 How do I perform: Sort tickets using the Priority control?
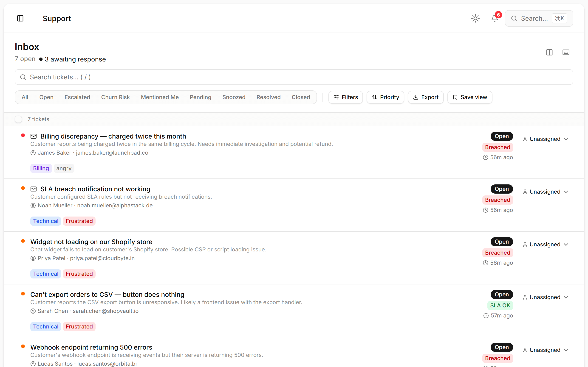pos(385,97)
